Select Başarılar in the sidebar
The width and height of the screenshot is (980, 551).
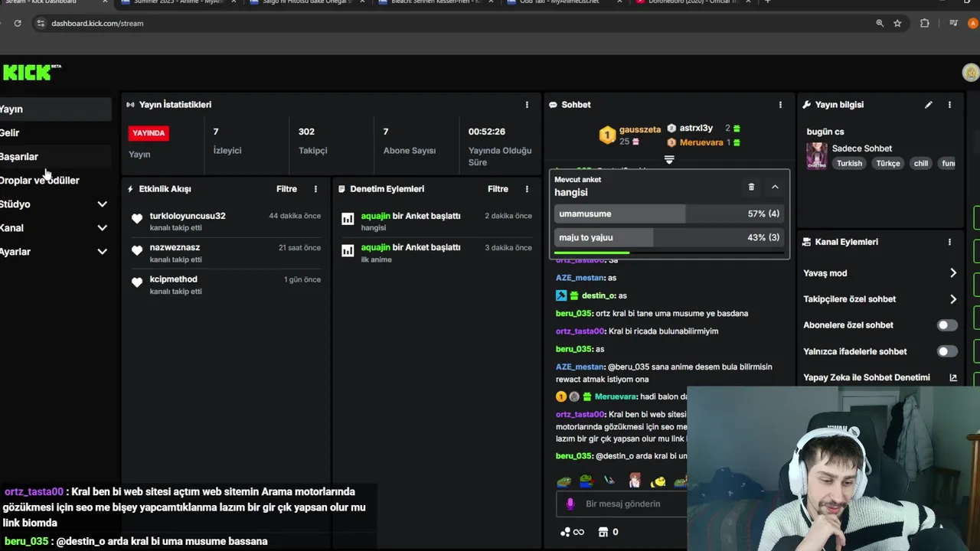(x=55, y=157)
